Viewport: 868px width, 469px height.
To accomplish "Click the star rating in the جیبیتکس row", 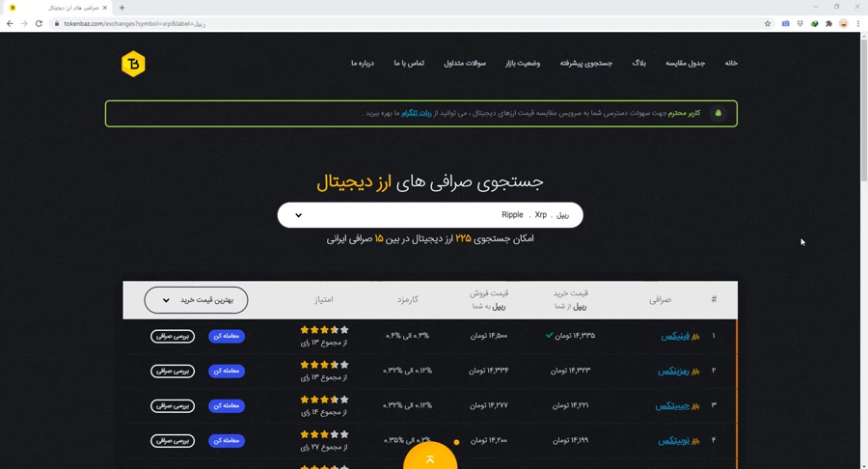I will tap(324, 400).
